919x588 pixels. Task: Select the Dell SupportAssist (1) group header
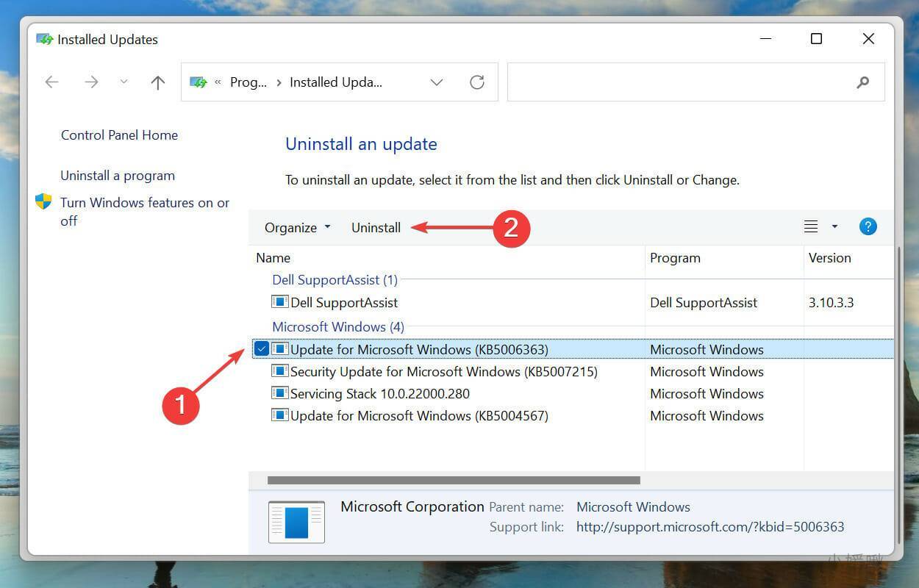coord(335,279)
